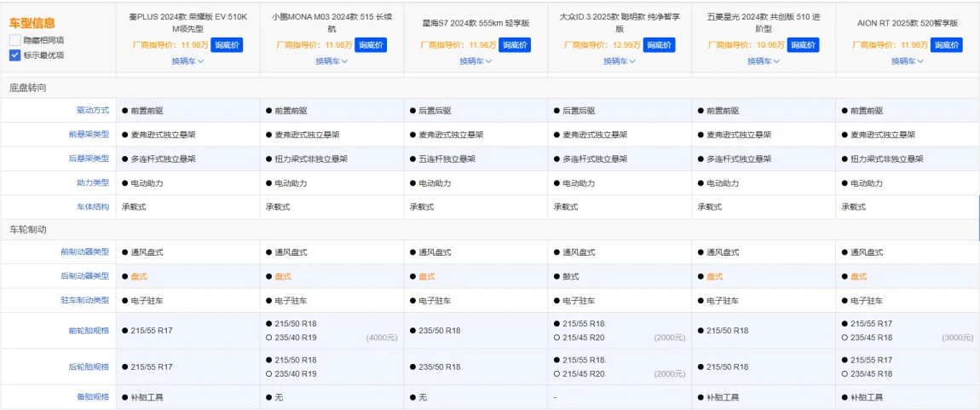This screenshot has height=410, width=980.
Task: Click the 秦PLUS 2024款 荣耀版 car title
Action: coord(188,22)
